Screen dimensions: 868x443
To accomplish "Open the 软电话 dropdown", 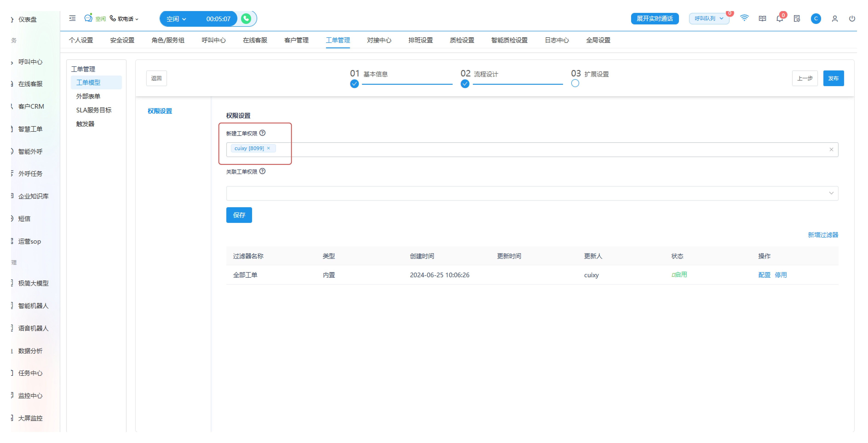I will pyautogui.click(x=124, y=19).
